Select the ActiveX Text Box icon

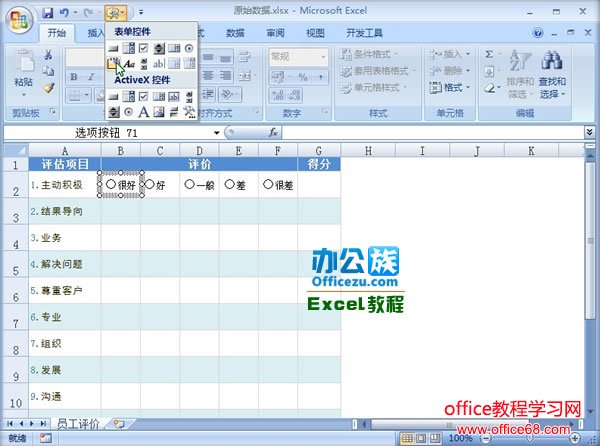click(x=174, y=97)
